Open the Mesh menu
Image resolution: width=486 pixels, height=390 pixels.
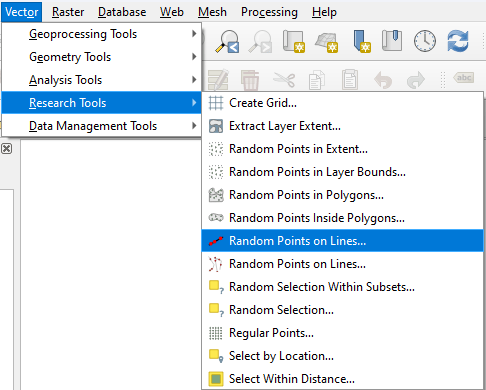click(x=212, y=12)
